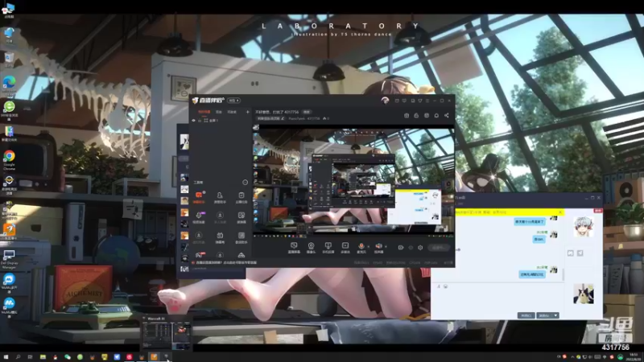This screenshot has height=362, width=644.
Task: Open the share icon in stream header
Action: coord(447,115)
